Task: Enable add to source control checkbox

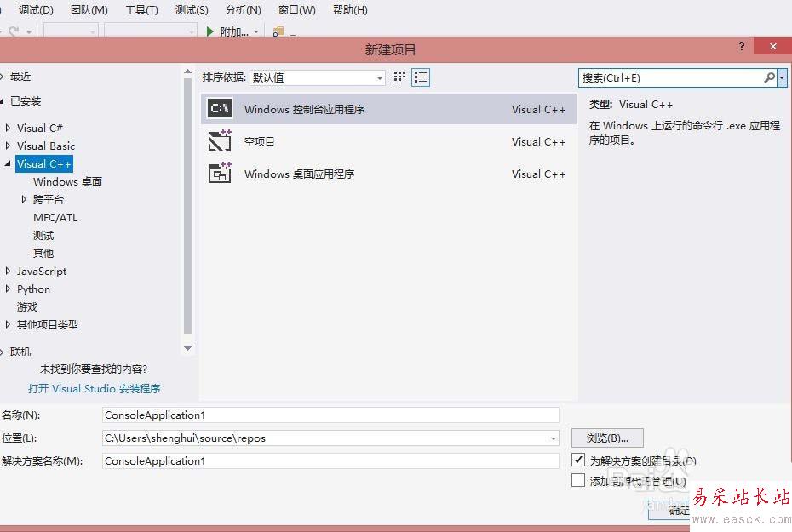Action: (x=578, y=480)
